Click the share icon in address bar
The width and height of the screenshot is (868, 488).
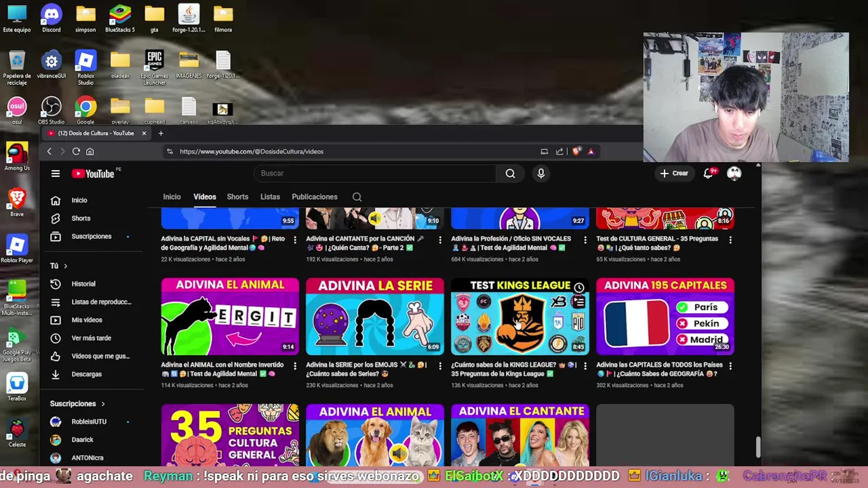point(559,151)
